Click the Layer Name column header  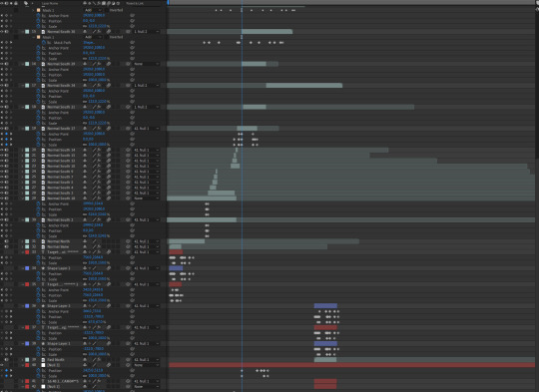coord(50,3)
